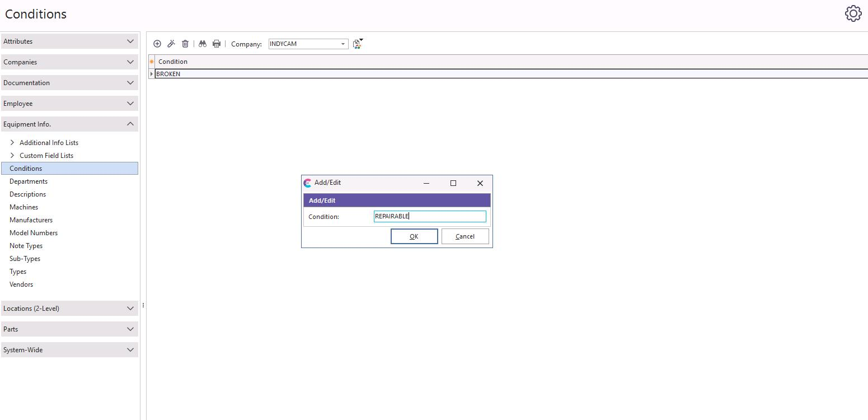Click the add new condition plus icon
The image size is (868, 420).
coord(157,44)
